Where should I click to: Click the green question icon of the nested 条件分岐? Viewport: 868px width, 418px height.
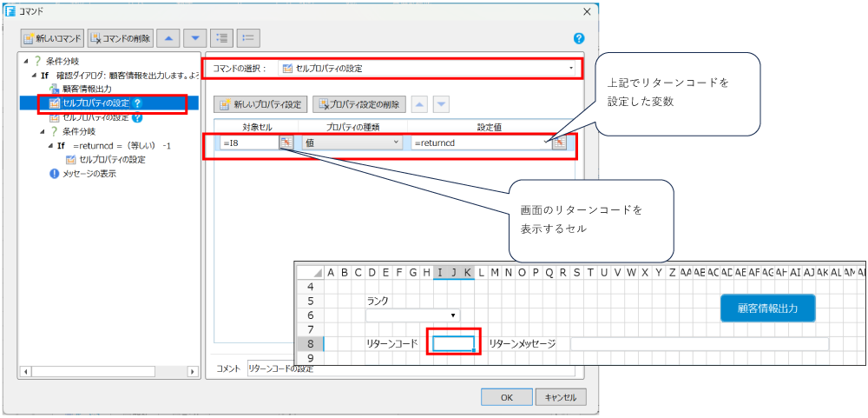click(x=54, y=131)
